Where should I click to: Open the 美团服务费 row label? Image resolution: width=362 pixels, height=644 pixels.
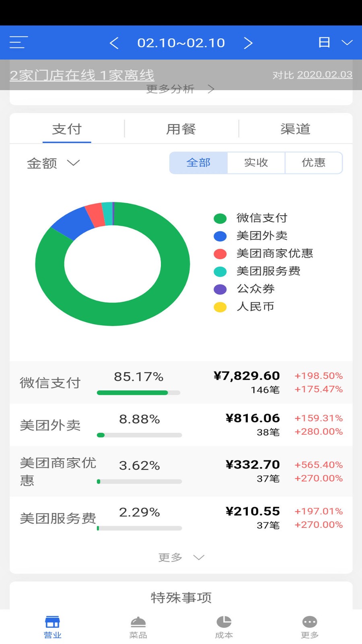(x=58, y=518)
